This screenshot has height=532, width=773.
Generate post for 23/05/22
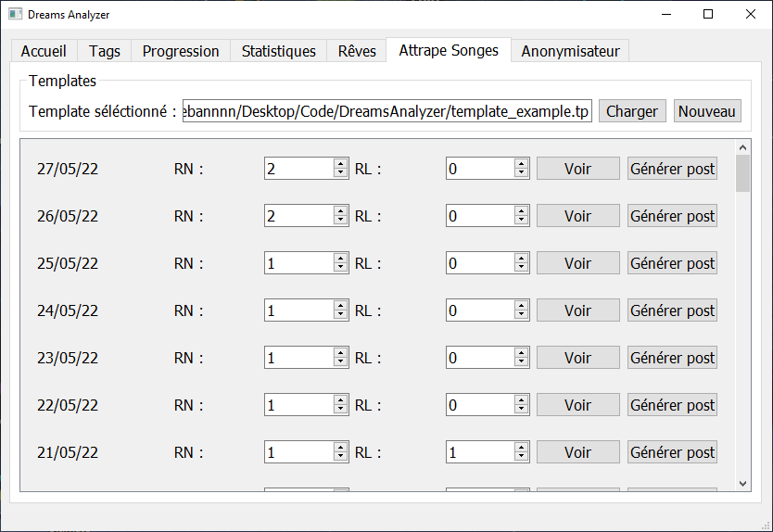(672, 358)
